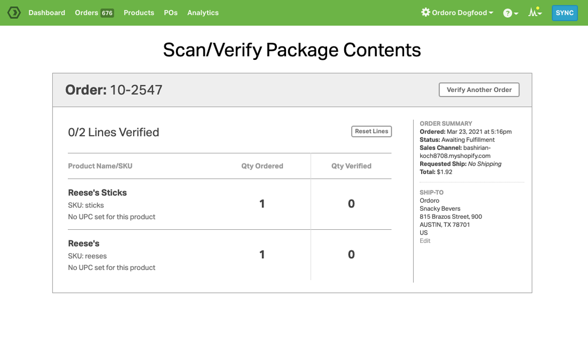
Task: Click the help question mark icon
Action: pyautogui.click(x=507, y=13)
